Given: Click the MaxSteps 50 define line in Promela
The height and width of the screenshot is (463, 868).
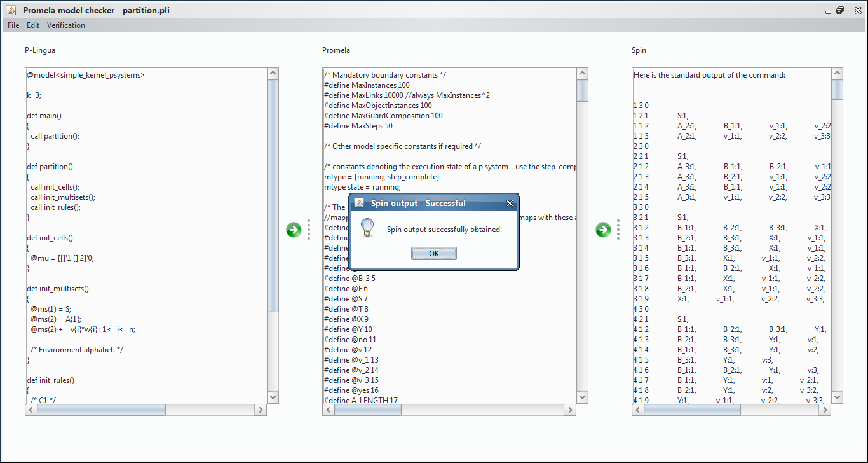Looking at the screenshot, I should point(358,126).
